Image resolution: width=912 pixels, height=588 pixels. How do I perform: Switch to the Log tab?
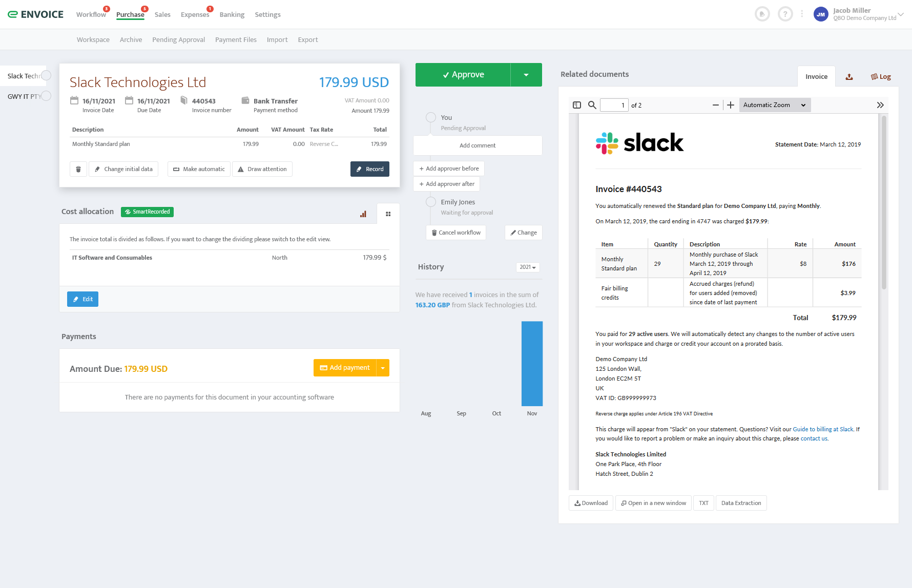point(881,77)
